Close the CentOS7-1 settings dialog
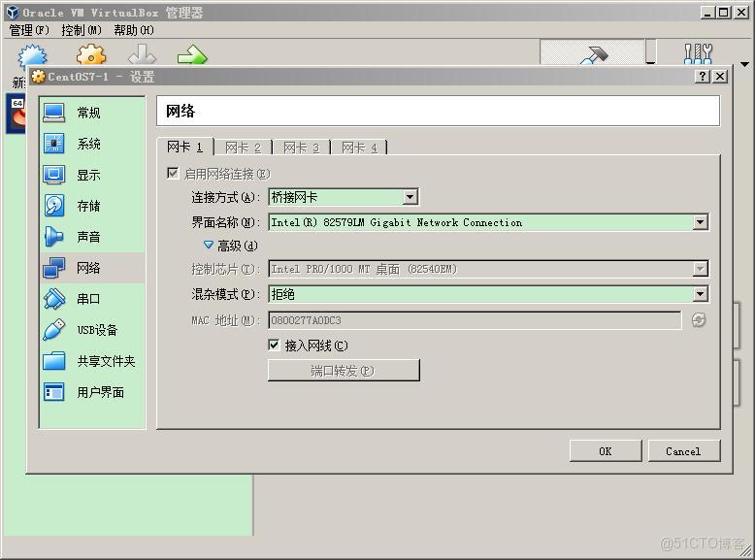The width and height of the screenshot is (755, 560). [x=720, y=76]
